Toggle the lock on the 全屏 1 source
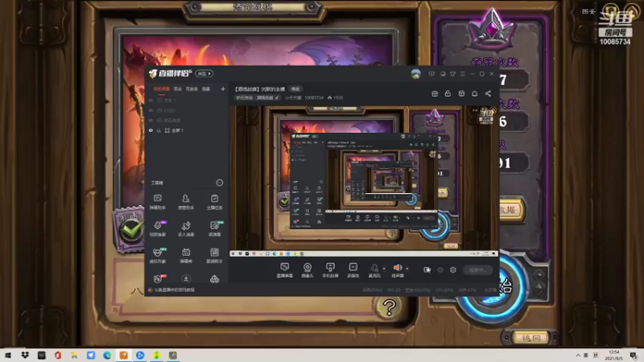This screenshot has width=644, height=362. 159,130
